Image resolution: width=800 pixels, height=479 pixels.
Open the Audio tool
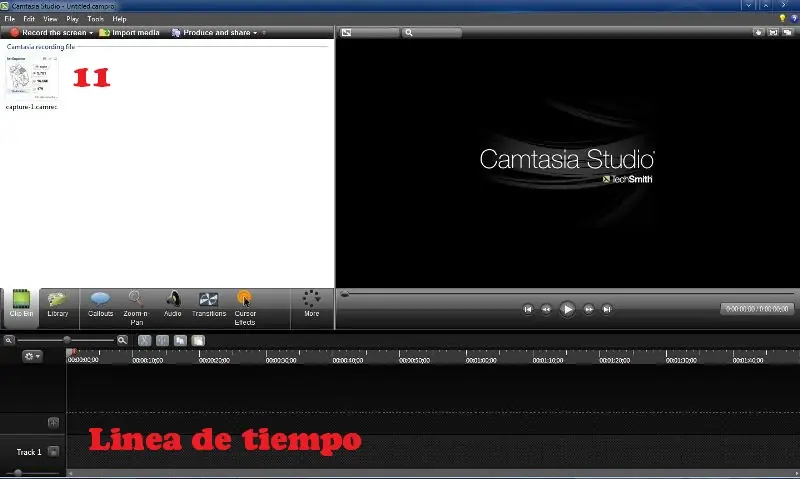[172, 305]
